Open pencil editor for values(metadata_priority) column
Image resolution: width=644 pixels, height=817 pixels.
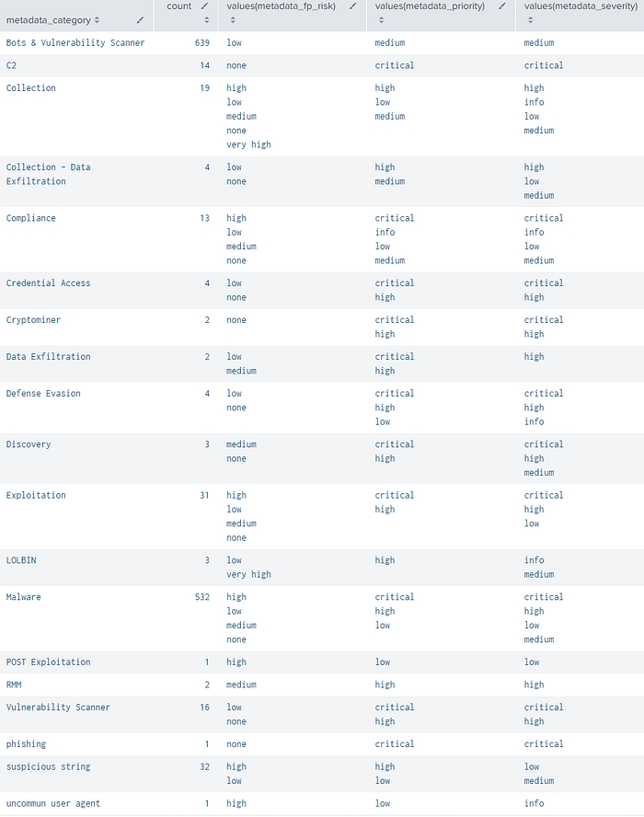coord(502,6)
